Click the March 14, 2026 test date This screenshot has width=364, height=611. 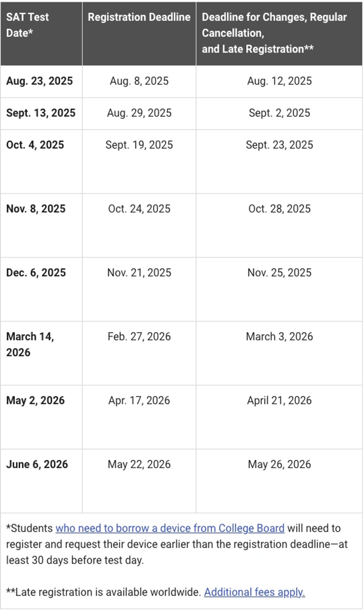[x=30, y=344]
